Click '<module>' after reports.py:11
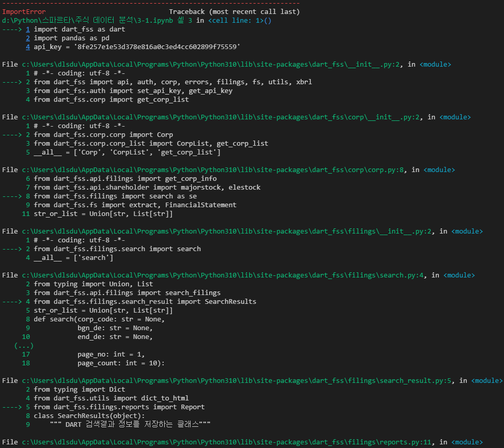The width and height of the screenshot is (504, 448). coord(467,442)
